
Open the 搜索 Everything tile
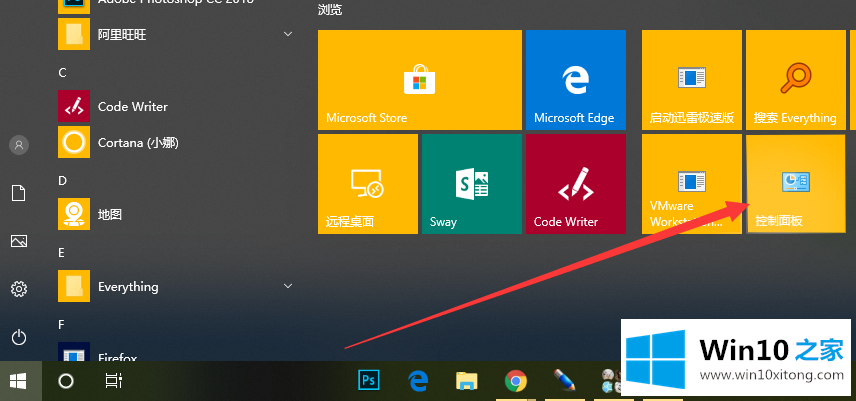click(795, 80)
